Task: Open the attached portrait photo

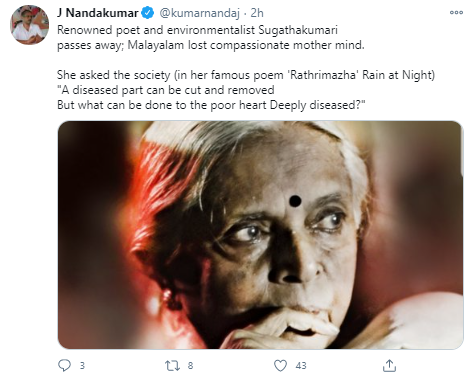Action: click(x=261, y=235)
